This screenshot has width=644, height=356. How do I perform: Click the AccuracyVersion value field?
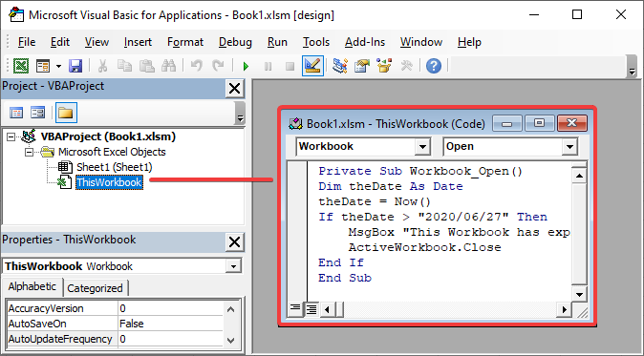tap(170, 308)
